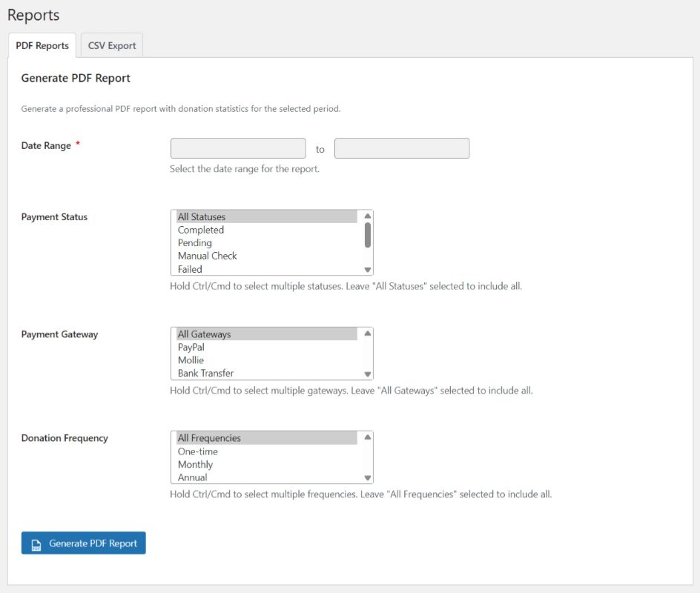
Task: Choose PayPal in Payment Gateway list
Action: coord(191,347)
